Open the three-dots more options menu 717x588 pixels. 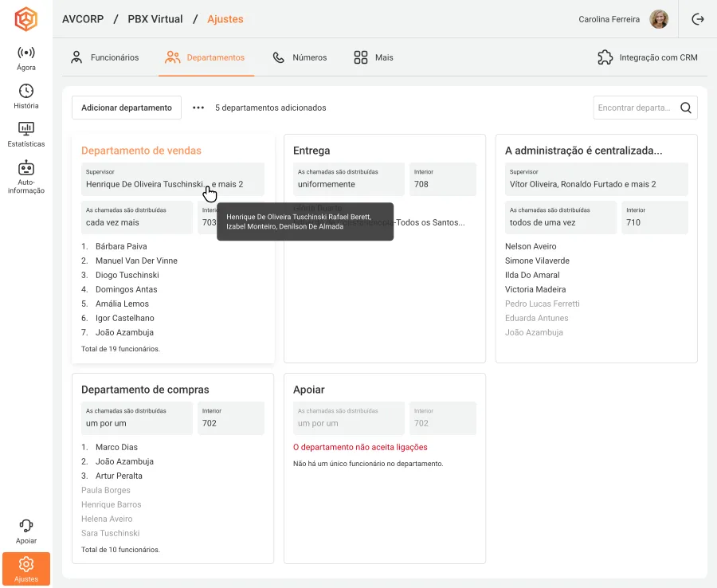[x=198, y=108]
